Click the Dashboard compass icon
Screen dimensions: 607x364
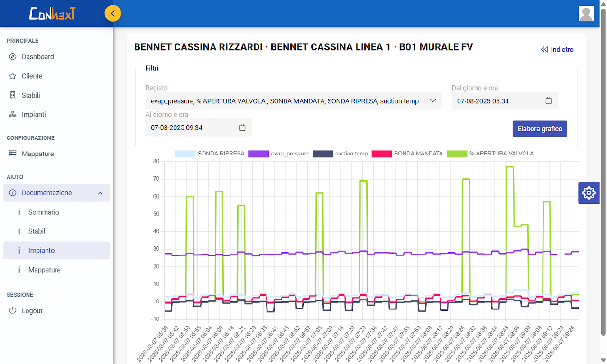(x=13, y=57)
